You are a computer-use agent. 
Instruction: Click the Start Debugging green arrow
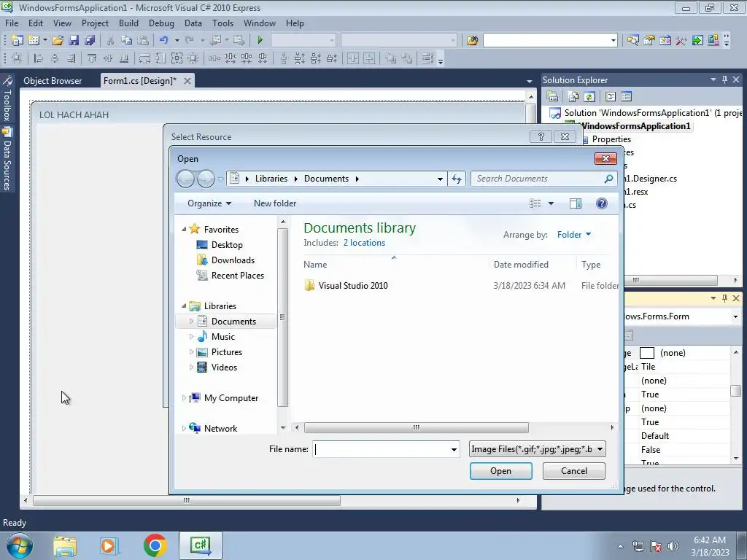tap(260, 41)
